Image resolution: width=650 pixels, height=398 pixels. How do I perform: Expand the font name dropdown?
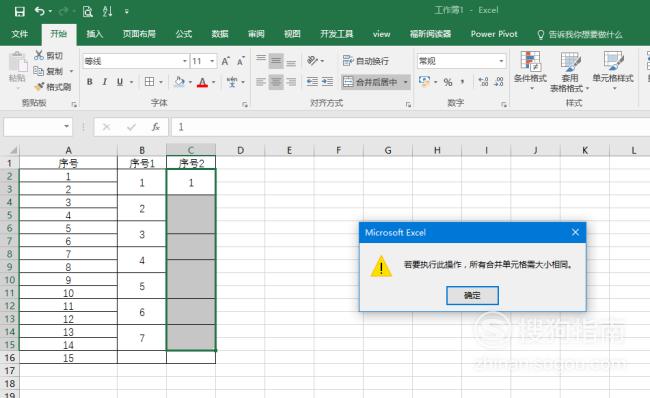click(185, 61)
